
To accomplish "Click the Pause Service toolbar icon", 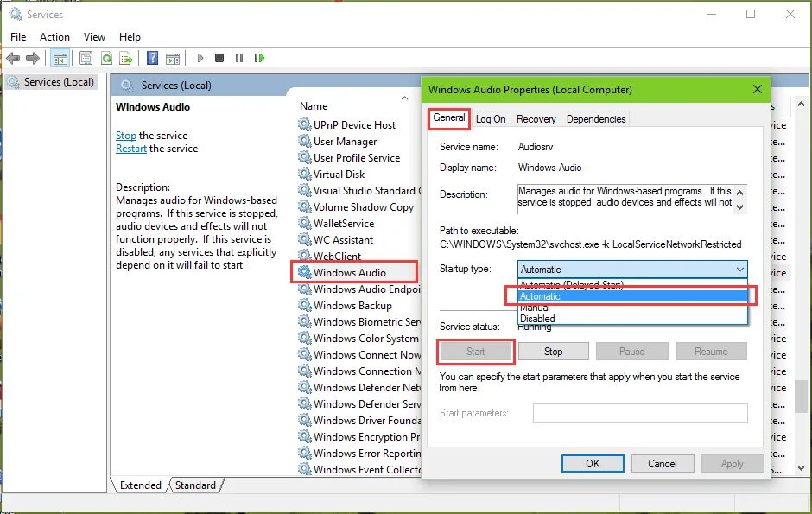I will 238,58.
